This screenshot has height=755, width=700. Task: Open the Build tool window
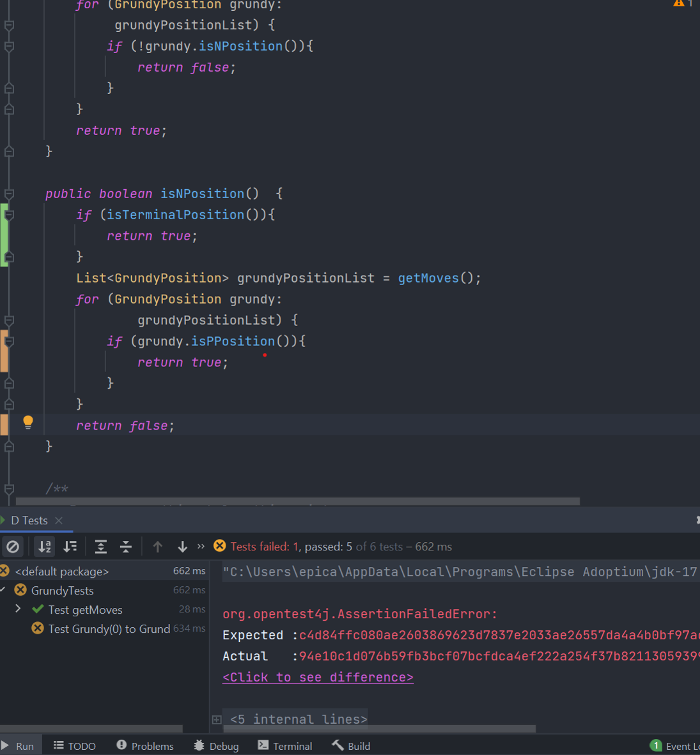tap(351, 746)
